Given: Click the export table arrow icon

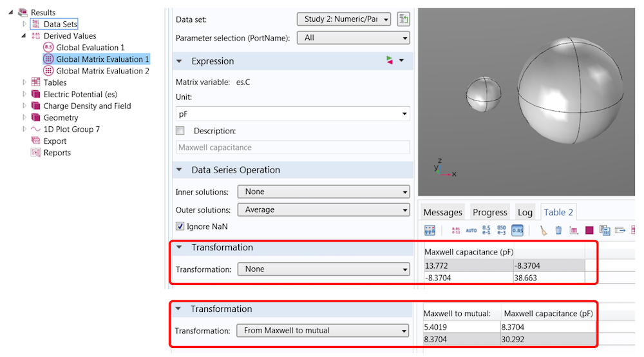Looking at the screenshot, I should 620,231.
